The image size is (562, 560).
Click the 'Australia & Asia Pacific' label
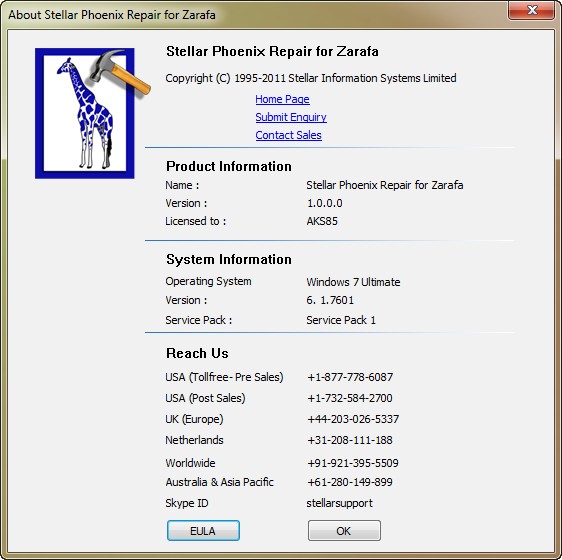click(219, 482)
